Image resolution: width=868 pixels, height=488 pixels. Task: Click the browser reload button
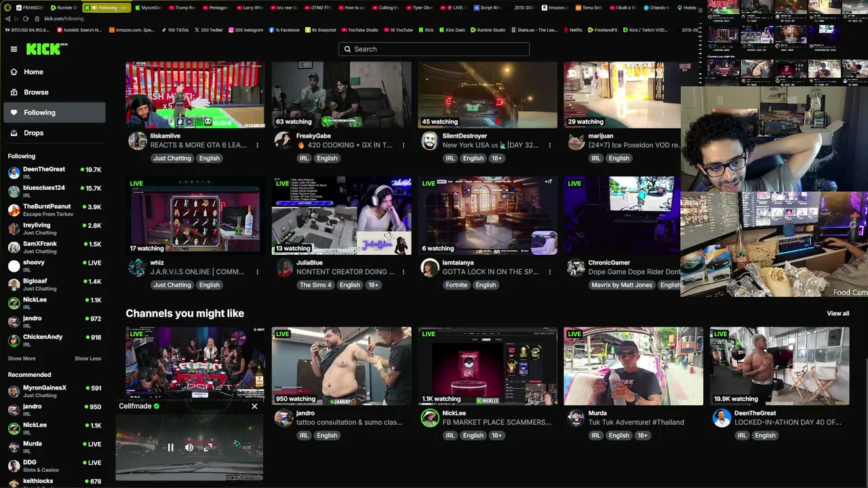[26, 18]
